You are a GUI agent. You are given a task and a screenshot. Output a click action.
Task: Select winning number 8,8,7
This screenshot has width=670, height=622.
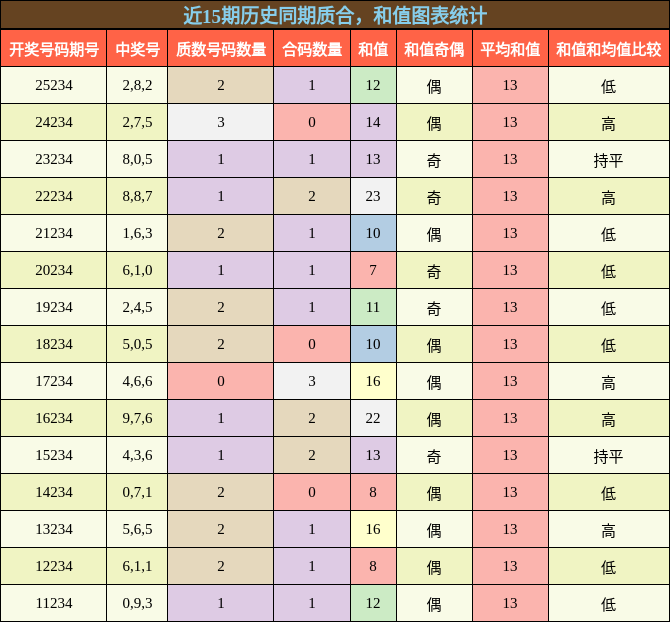coord(137,196)
